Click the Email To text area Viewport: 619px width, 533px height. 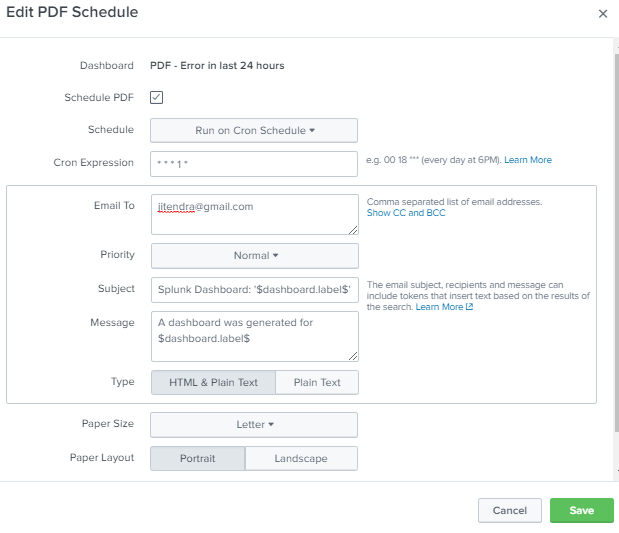[254, 213]
